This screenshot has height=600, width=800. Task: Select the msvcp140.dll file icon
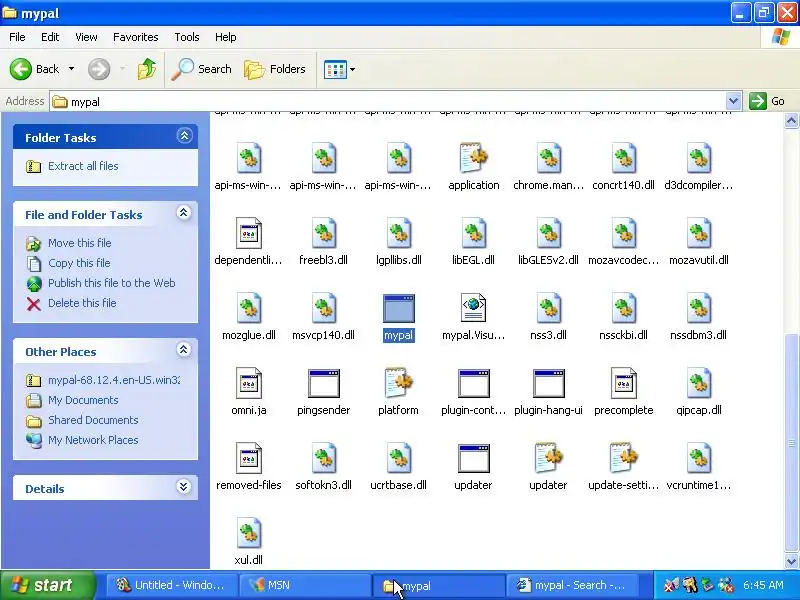click(x=323, y=308)
